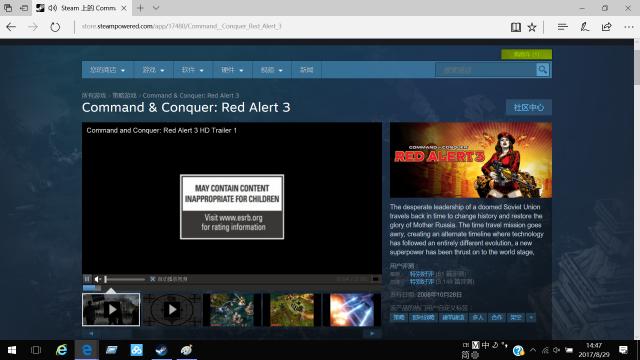Mute the trailer using the speaker icon

click(98, 279)
